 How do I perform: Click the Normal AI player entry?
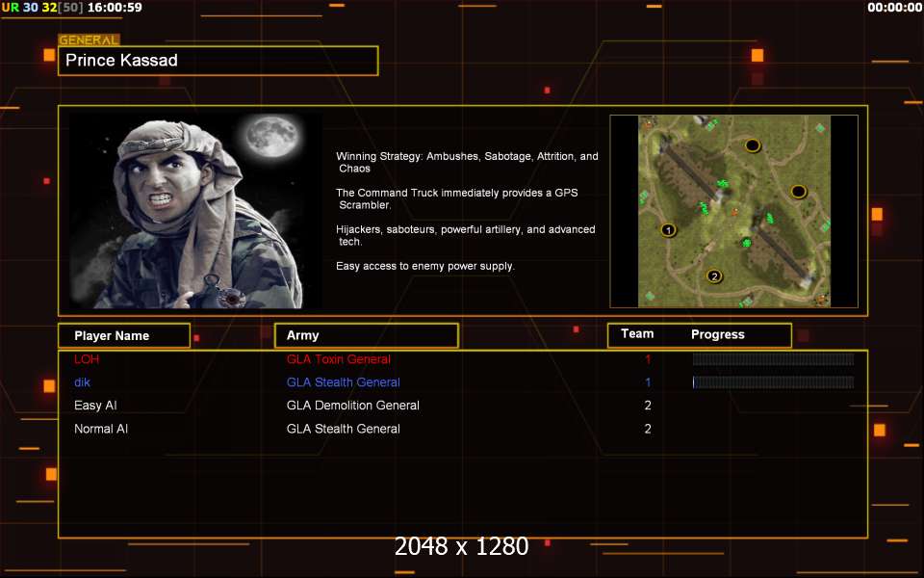pyautogui.click(x=101, y=429)
